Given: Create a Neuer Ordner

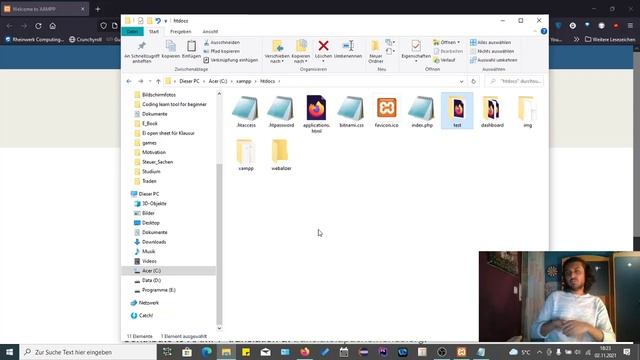Looking at the screenshot, I should pos(376,52).
